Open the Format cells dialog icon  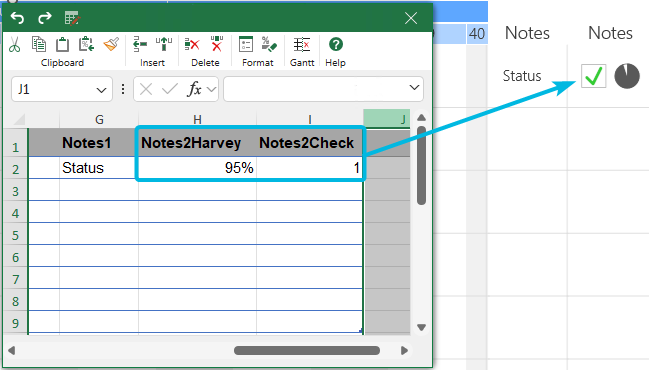[x=246, y=44]
